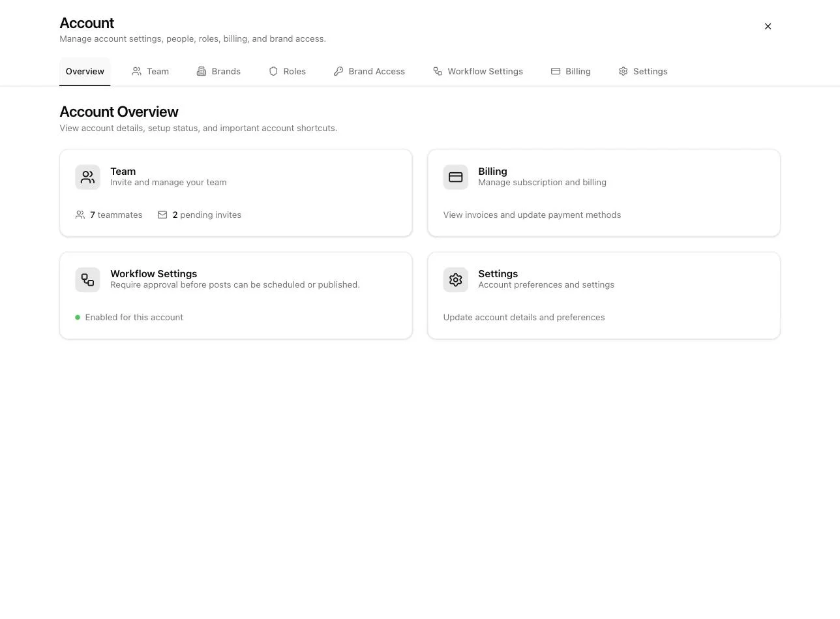Click the green enabled status dot

tap(78, 318)
